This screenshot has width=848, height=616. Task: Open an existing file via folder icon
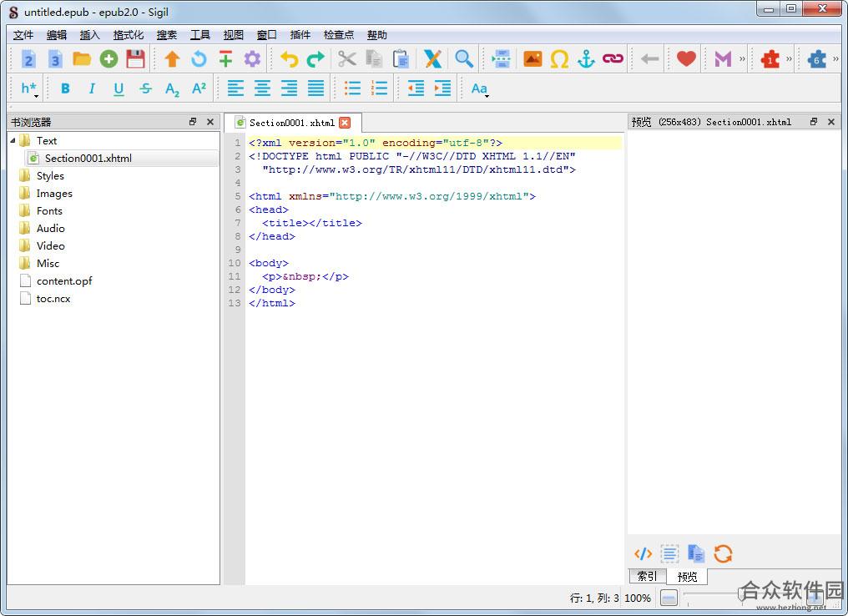82,58
